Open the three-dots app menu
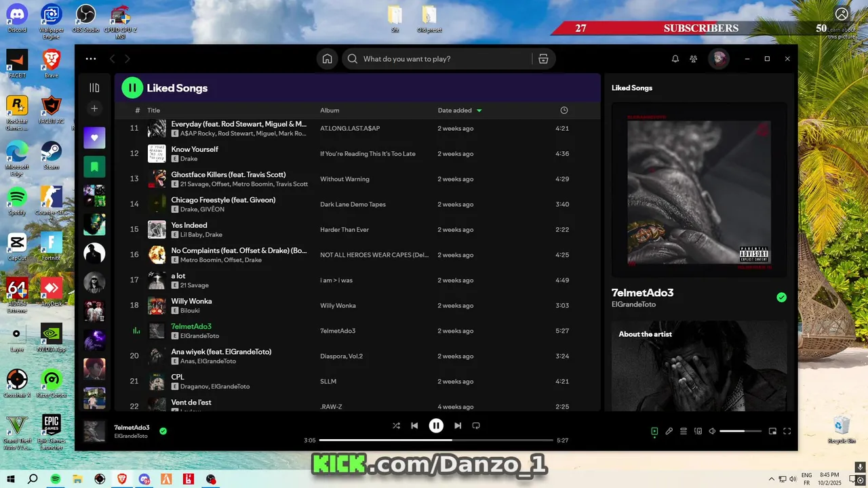 coord(91,59)
